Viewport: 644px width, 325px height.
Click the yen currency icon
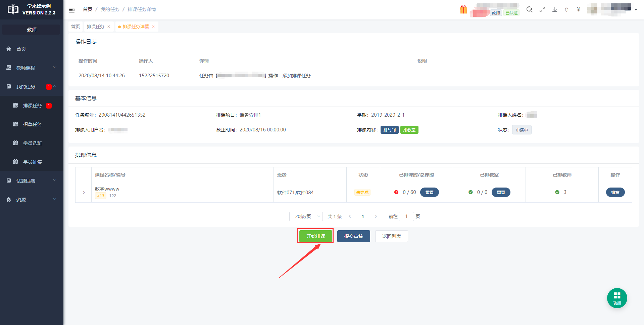click(578, 10)
